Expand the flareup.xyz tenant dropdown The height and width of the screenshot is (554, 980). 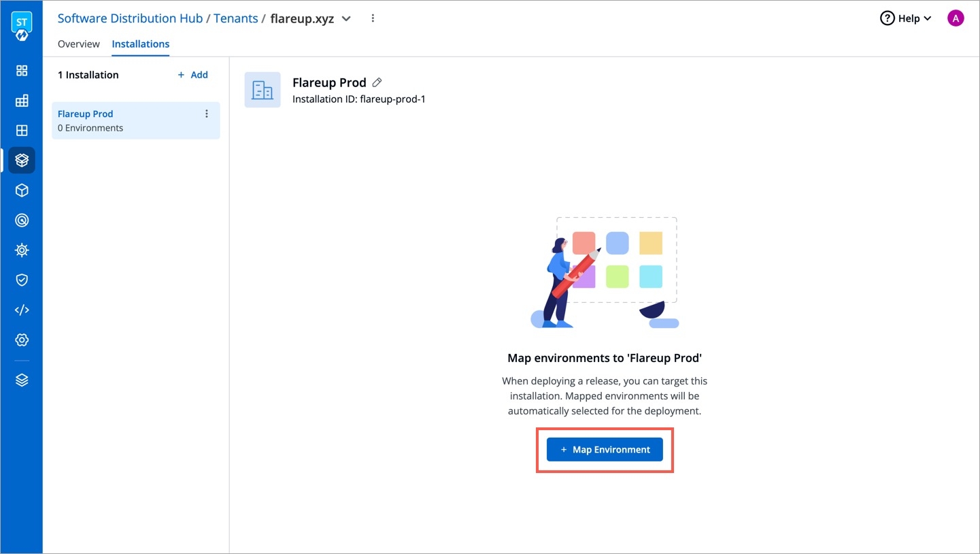pyautogui.click(x=346, y=19)
